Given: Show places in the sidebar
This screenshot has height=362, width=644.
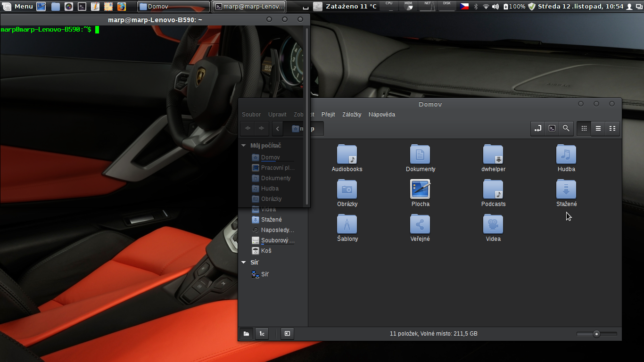Looking at the screenshot, I should 246,334.
